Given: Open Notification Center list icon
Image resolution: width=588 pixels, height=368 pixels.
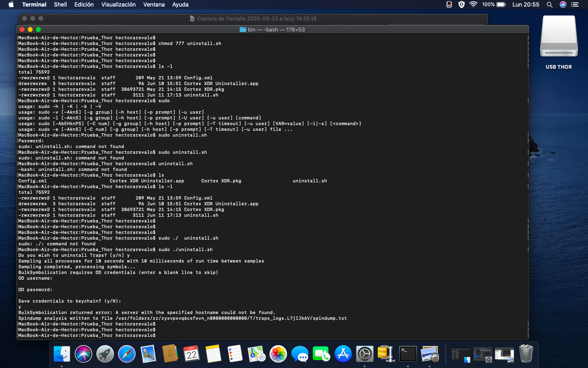Looking at the screenshot, I should [575, 4].
